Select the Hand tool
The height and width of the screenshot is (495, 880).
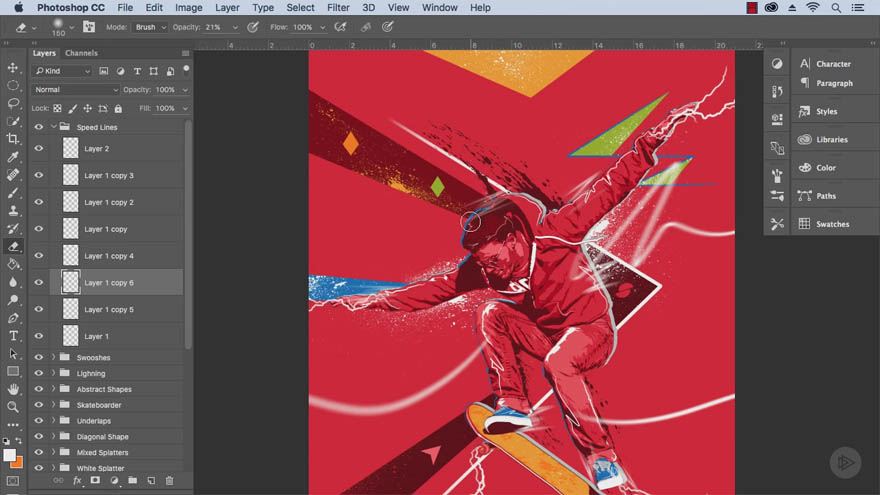[x=13, y=389]
